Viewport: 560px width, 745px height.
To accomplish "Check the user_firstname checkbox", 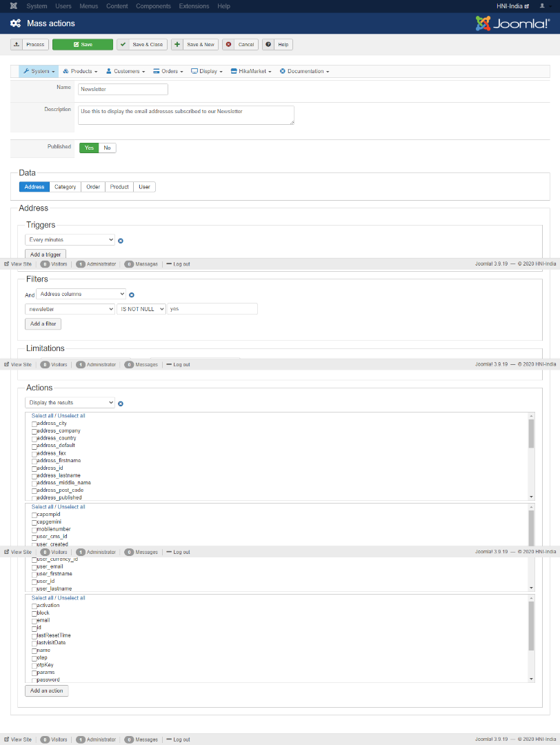I will tap(34, 575).
